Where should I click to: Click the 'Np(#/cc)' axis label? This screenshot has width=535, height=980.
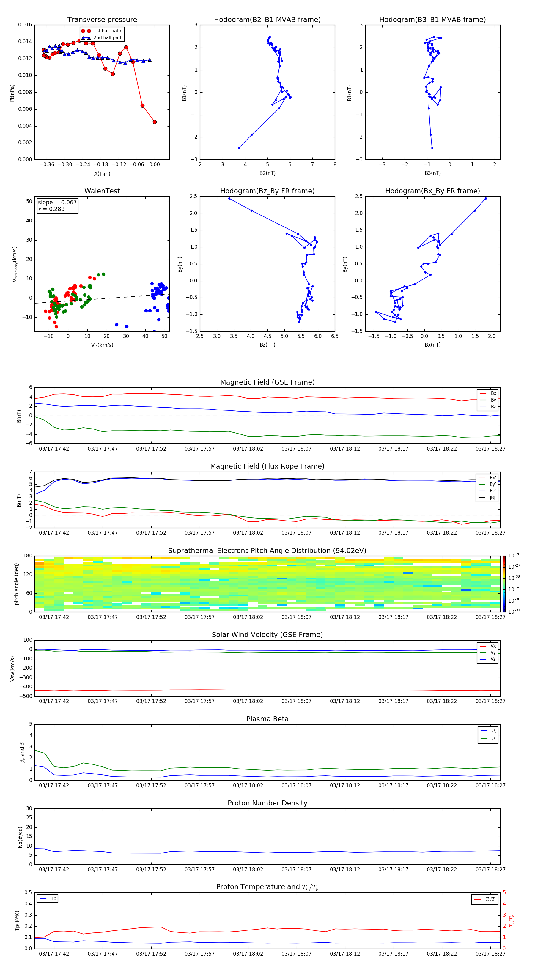coord(20,837)
